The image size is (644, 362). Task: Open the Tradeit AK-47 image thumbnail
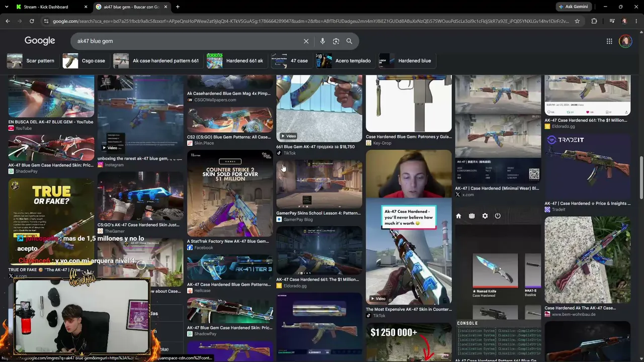pyautogui.click(x=587, y=167)
